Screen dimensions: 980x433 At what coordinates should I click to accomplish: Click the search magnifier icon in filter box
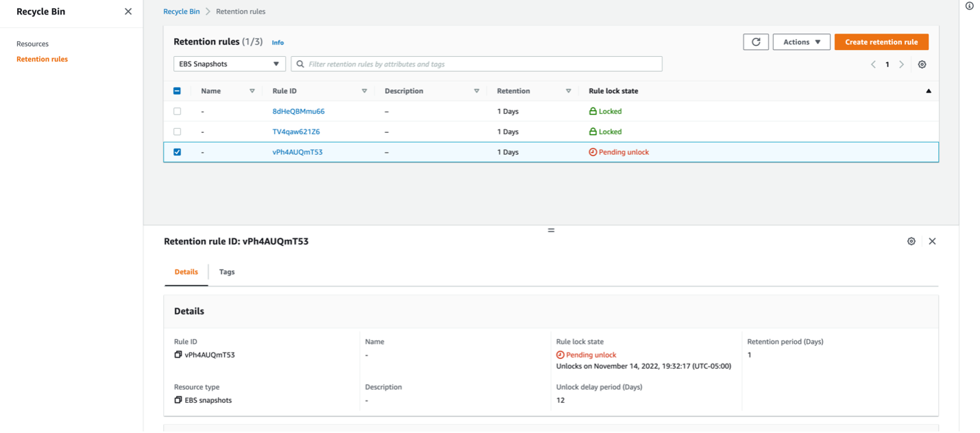(x=300, y=64)
